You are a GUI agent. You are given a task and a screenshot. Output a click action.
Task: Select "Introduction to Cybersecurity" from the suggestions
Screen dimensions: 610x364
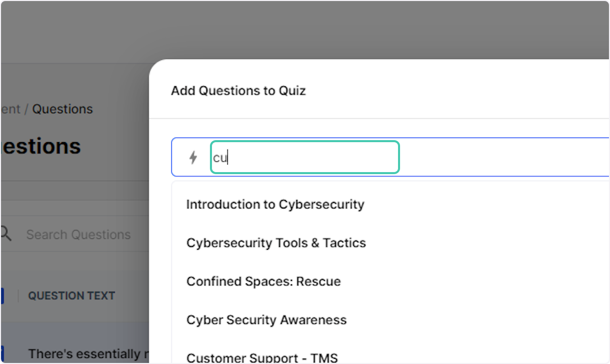click(x=275, y=205)
